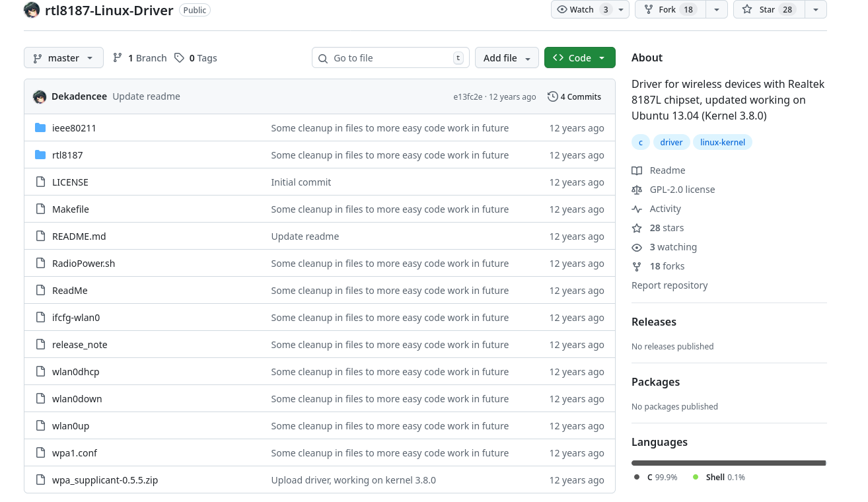Click the wpa_supplicant-0.5.5.zip file icon
Viewport: 868px width, 502px height.
[40, 480]
